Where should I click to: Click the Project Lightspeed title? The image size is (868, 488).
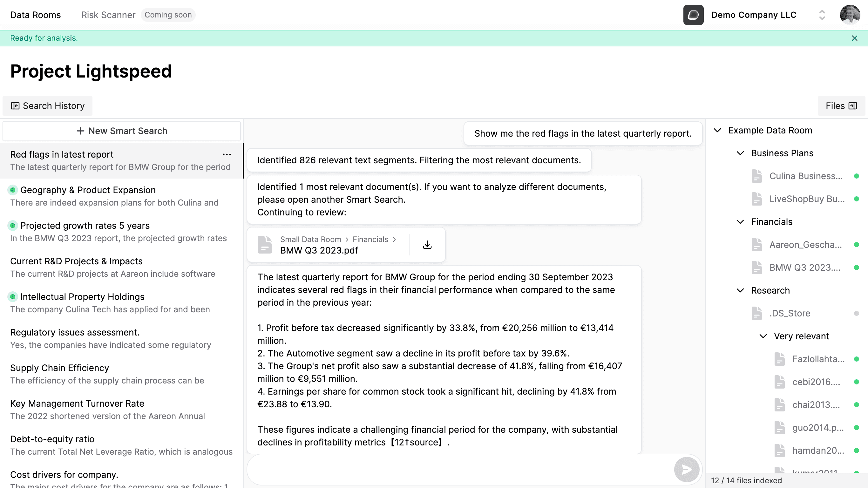(91, 71)
